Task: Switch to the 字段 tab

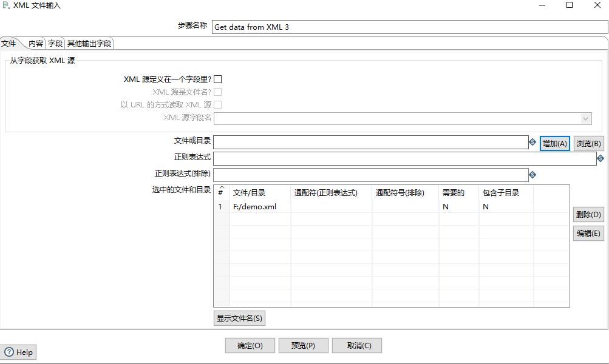Action: tap(54, 42)
